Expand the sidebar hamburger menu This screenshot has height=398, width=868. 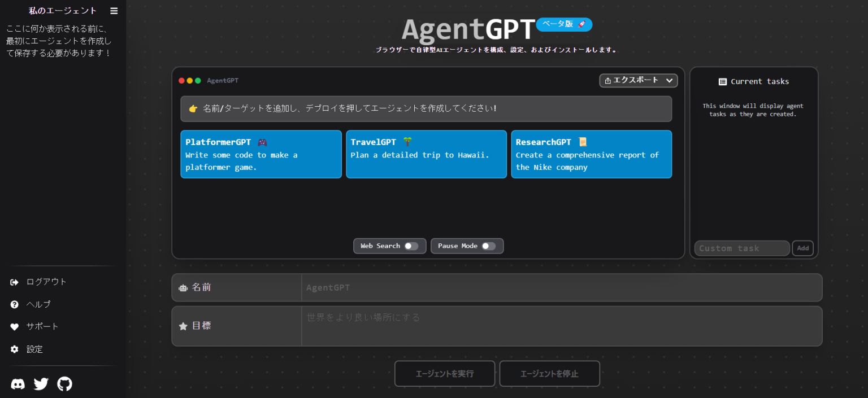(x=114, y=10)
